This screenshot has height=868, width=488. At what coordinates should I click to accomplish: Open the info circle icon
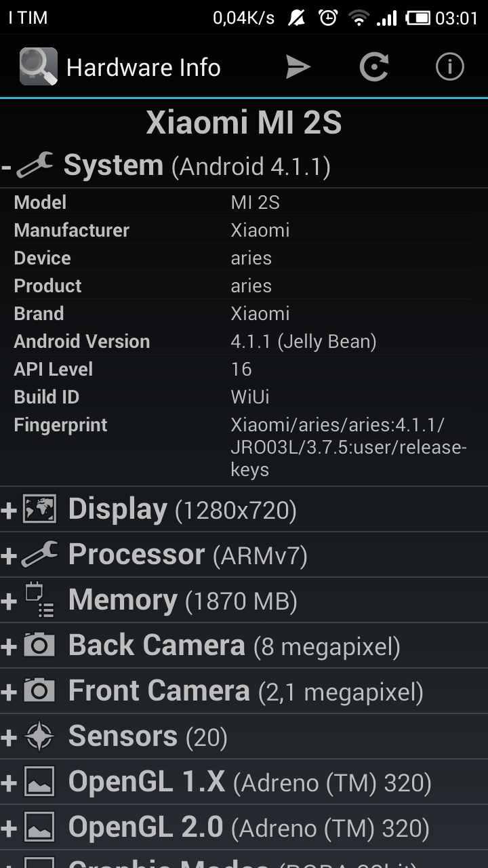[449, 67]
